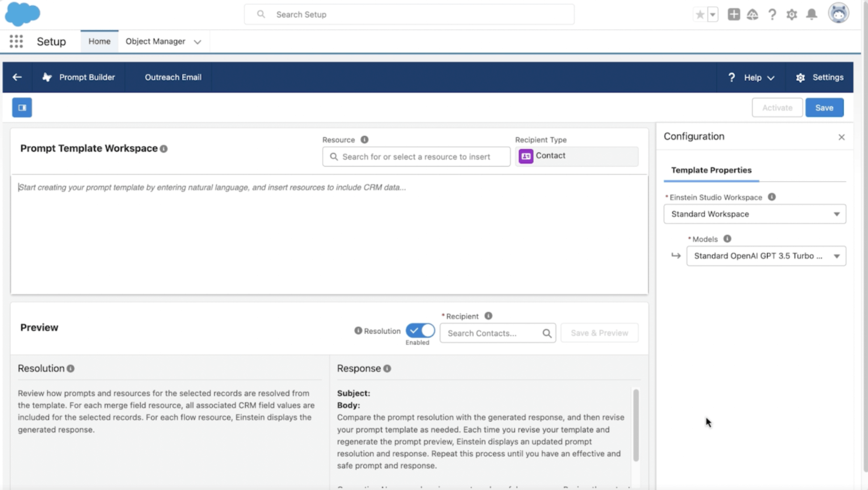Viewport: 868px width, 490px height.
Task: Select the Object Manager tab
Action: coord(155,41)
